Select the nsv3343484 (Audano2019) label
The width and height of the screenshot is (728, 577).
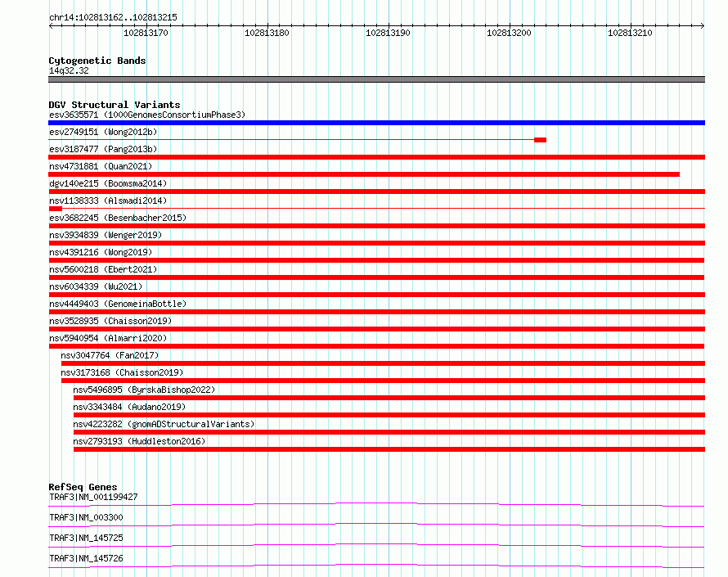tap(129, 407)
